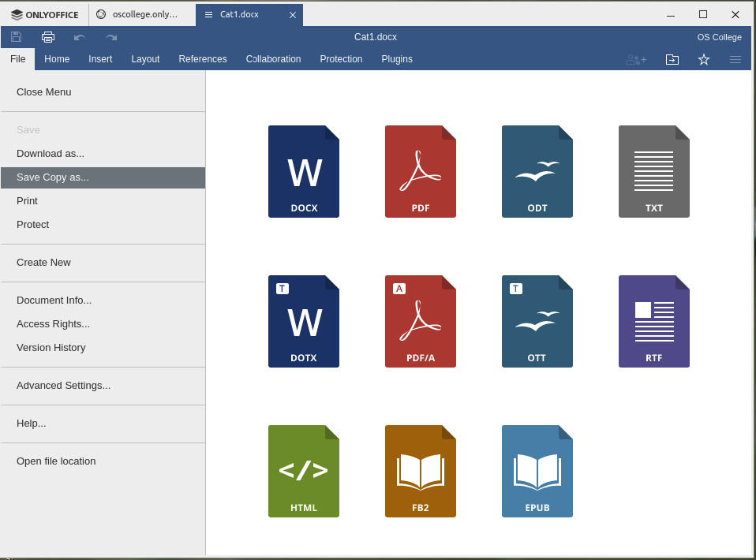Select the FB2 format icon
The image size is (756, 560).
coord(421,471)
